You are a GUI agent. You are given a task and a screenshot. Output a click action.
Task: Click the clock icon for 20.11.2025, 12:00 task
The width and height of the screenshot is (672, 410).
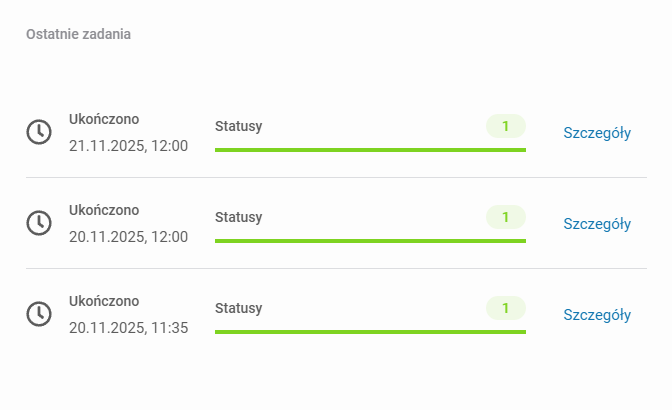[x=39, y=223]
